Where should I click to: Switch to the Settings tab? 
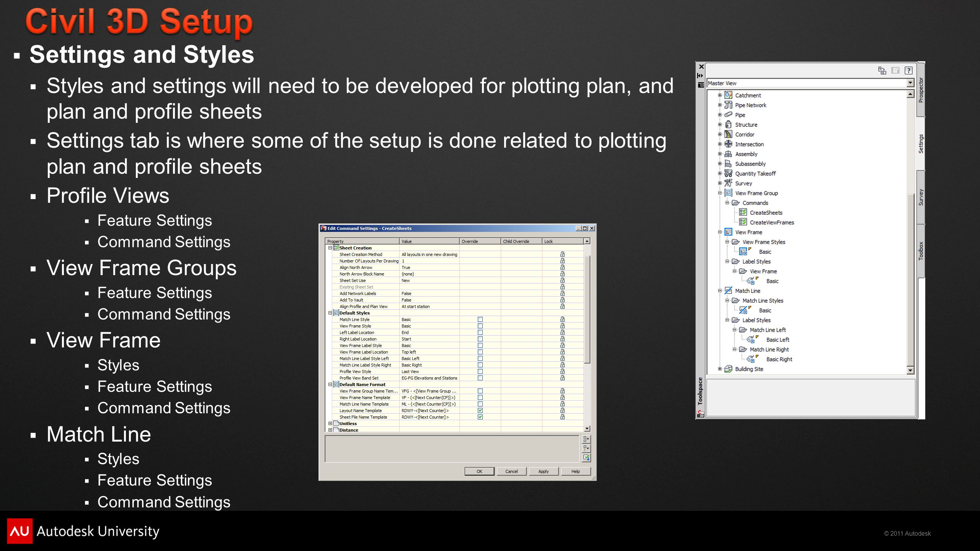921,143
